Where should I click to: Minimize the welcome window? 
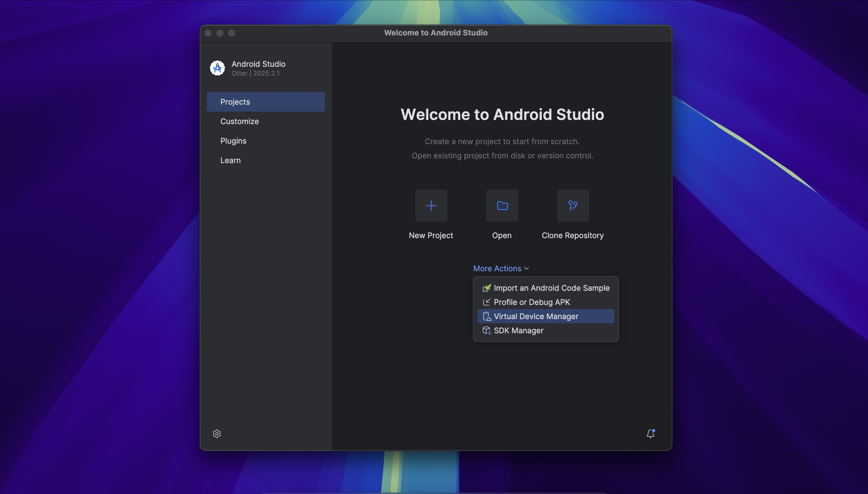[220, 33]
